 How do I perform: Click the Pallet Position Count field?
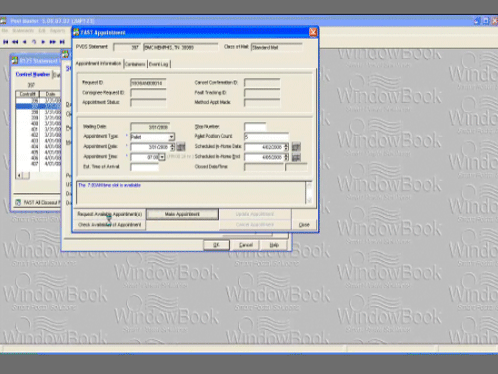[266, 137]
